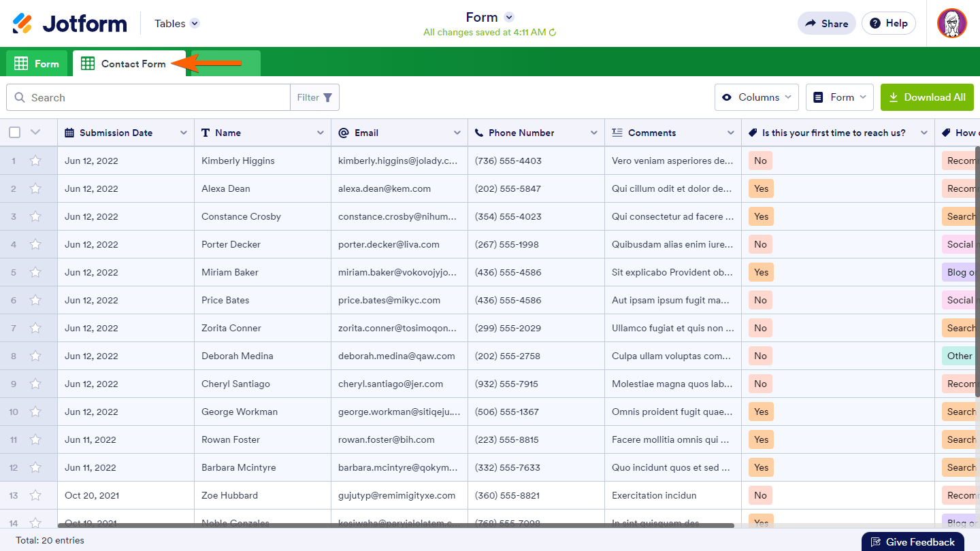Click the Form tab grid icon
This screenshot has height=551, width=980.
point(21,64)
